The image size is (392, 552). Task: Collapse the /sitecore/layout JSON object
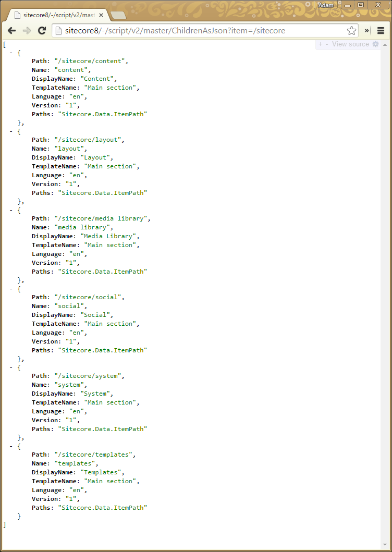(x=11, y=131)
